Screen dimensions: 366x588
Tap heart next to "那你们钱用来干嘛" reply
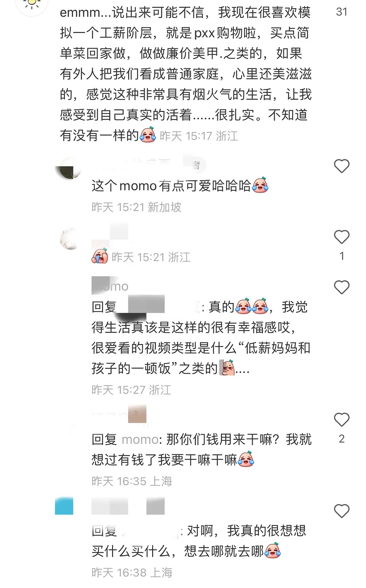342,420
